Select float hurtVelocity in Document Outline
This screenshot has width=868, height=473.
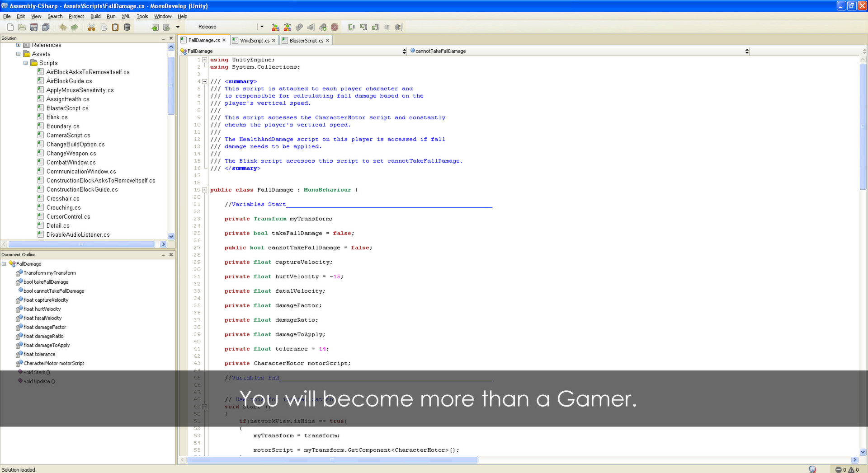coord(42,309)
